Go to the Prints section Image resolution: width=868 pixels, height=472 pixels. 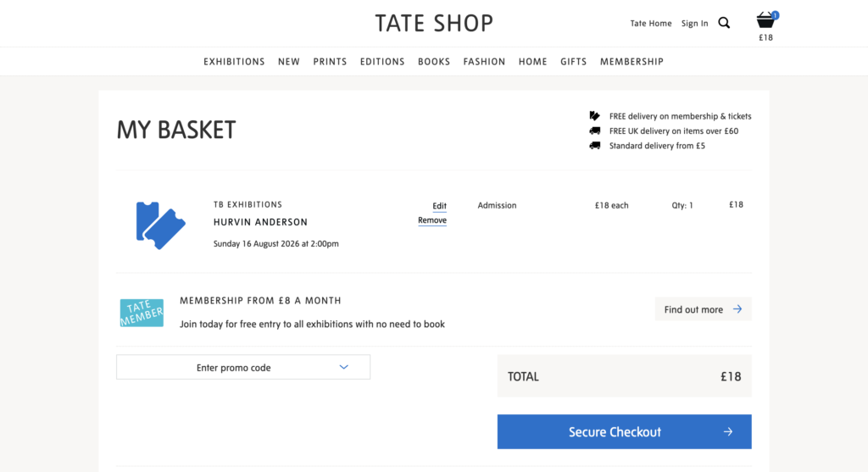330,61
